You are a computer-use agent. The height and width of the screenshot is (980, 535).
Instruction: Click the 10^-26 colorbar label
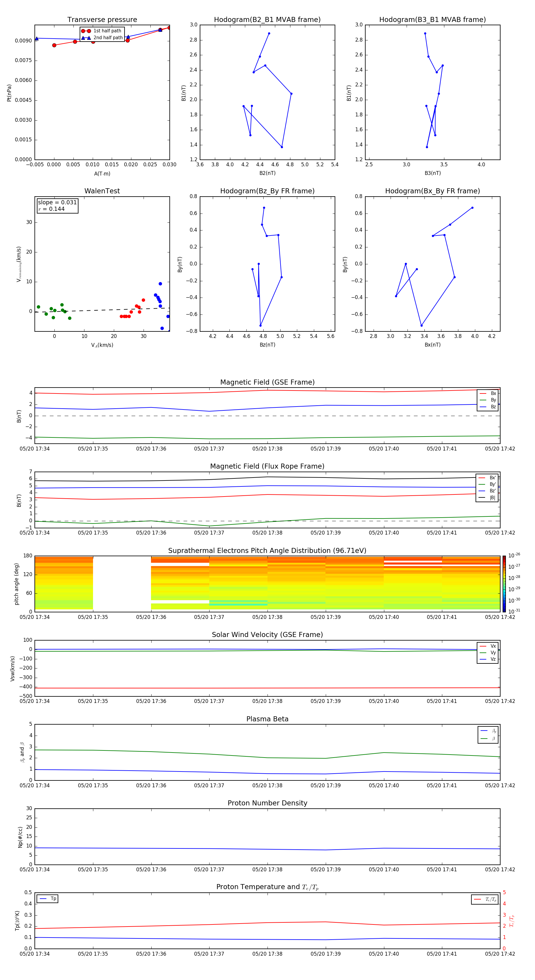coord(514,555)
